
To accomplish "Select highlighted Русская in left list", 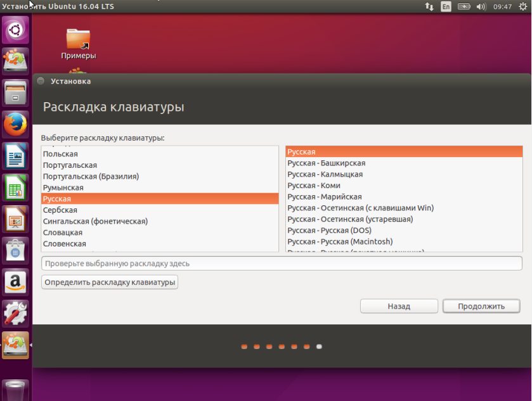I will 160,199.
